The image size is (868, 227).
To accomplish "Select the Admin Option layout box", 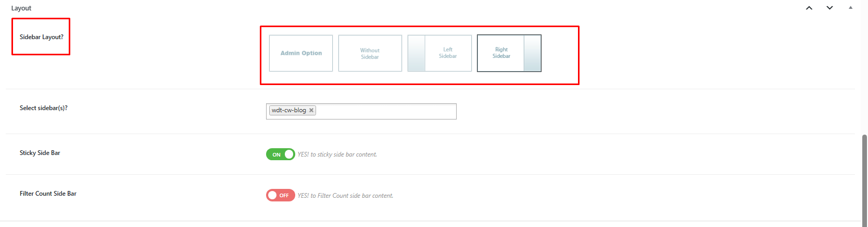I will pyautogui.click(x=301, y=53).
